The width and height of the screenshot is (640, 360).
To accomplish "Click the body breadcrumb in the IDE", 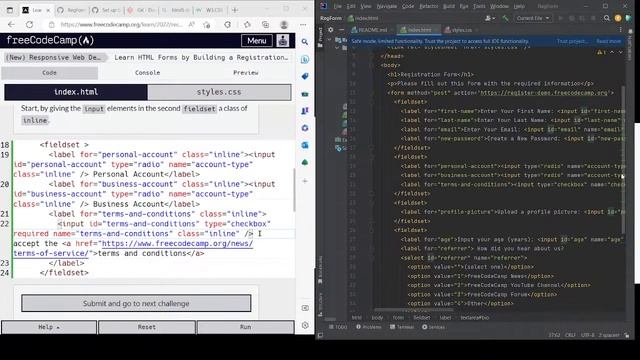I will pos(377,318).
